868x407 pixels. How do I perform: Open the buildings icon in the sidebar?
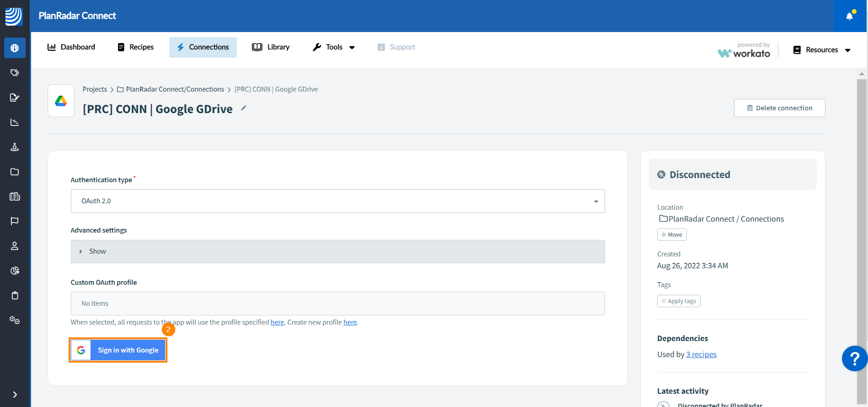click(15, 196)
